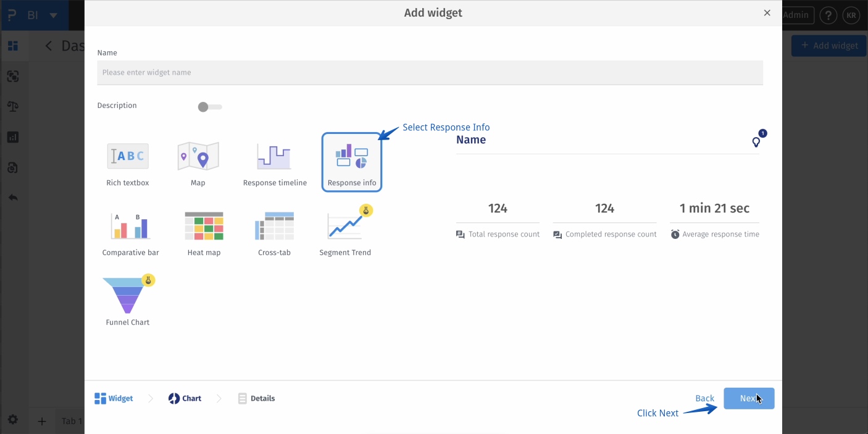Pick the Response info widget
The width and height of the screenshot is (868, 434).
click(x=352, y=162)
